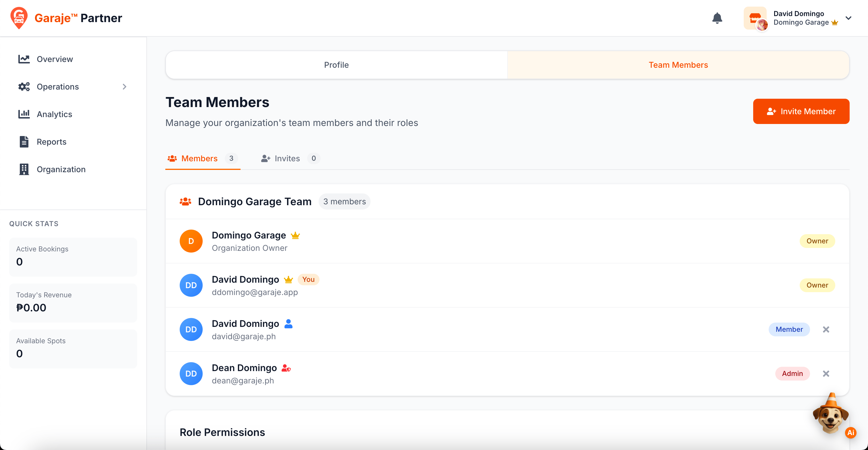Click the Invites count badge 0
This screenshot has height=450, width=868.
tap(313, 158)
